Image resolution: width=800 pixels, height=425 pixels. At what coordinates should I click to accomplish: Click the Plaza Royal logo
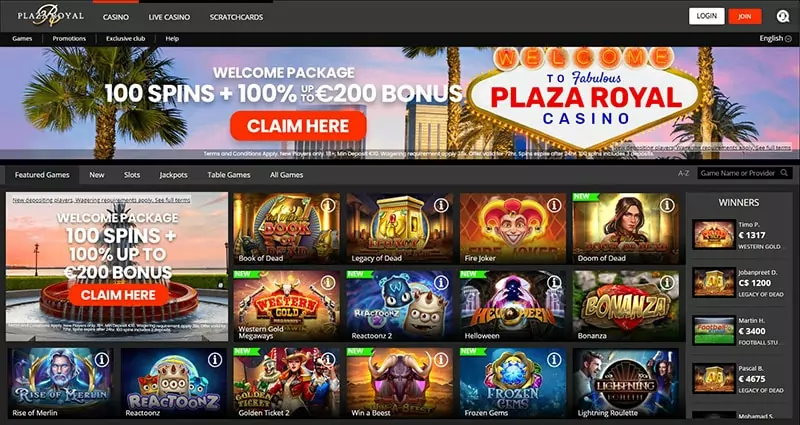point(51,16)
